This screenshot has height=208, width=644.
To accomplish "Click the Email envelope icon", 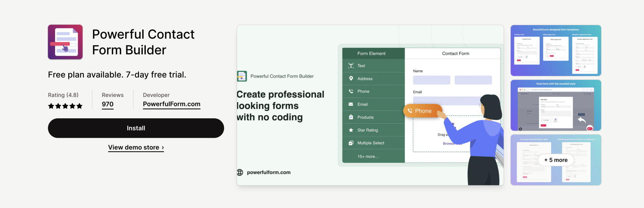I will [x=351, y=104].
